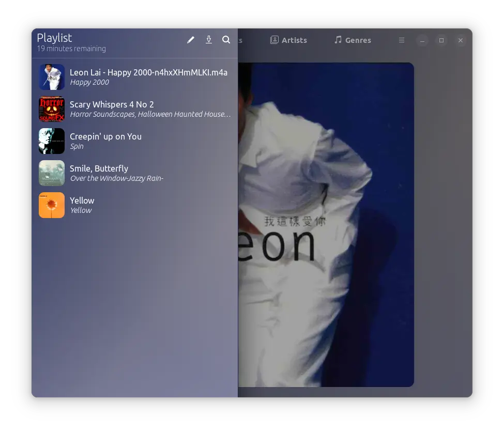
Task: Select the Smile, Butterfly track title
Action: click(x=99, y=168)
